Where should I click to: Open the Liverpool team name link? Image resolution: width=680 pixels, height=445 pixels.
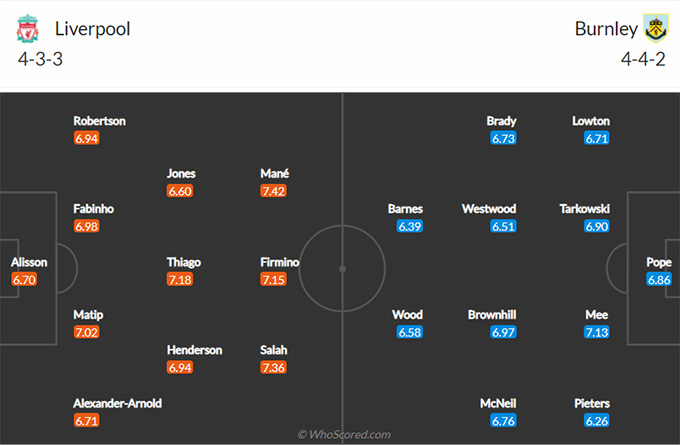[93, 29]
